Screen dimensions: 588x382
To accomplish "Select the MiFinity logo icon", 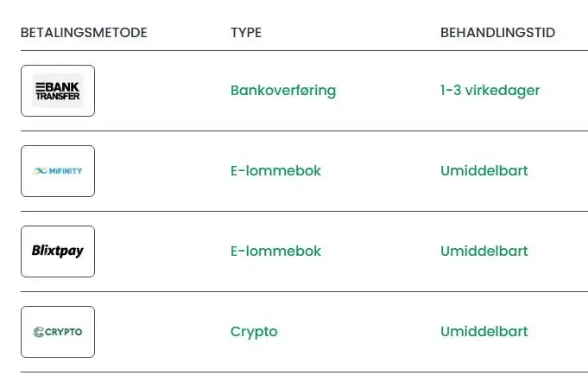I will coord(58,171).
